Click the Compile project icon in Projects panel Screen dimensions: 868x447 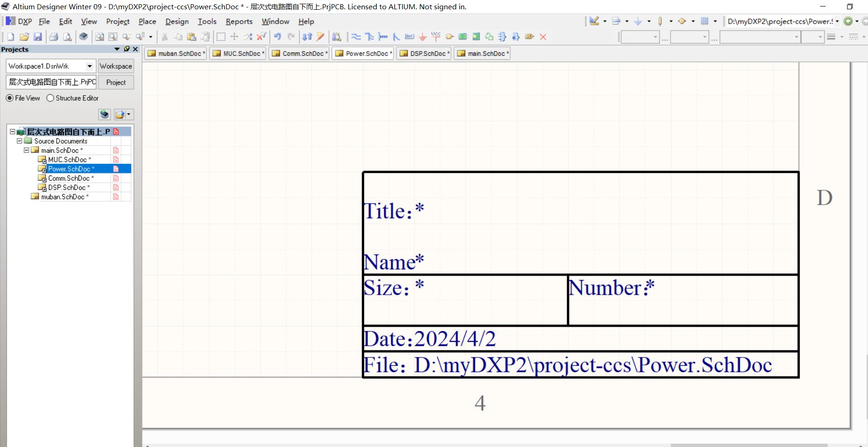(105, 114)
